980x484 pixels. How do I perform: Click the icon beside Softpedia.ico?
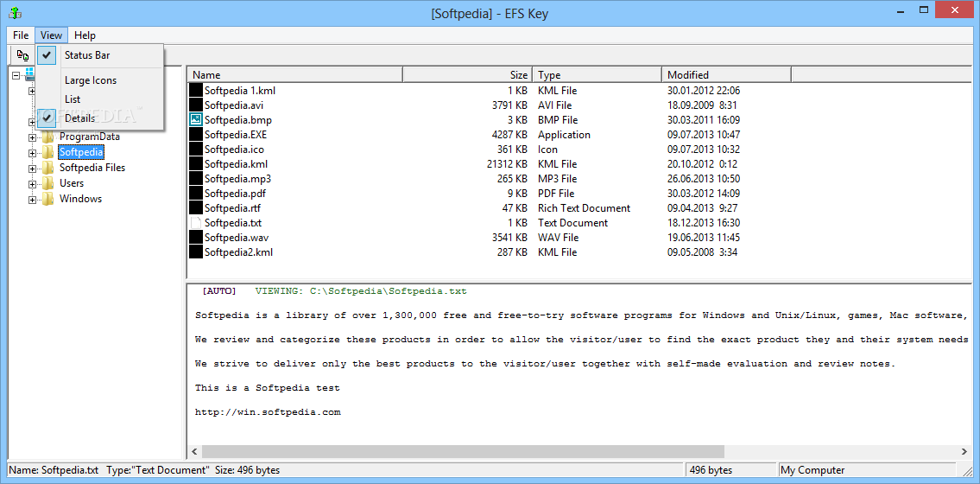[196, 150]
